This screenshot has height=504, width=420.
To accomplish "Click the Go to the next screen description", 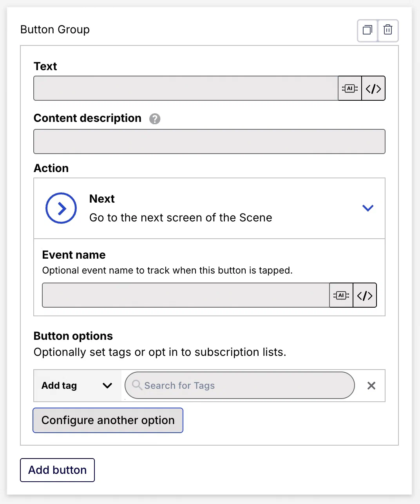I will (x=181, y=218).
